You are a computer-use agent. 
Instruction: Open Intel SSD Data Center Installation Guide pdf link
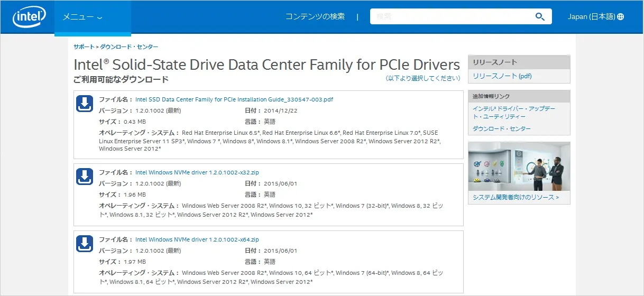click(x=234, y=99)
